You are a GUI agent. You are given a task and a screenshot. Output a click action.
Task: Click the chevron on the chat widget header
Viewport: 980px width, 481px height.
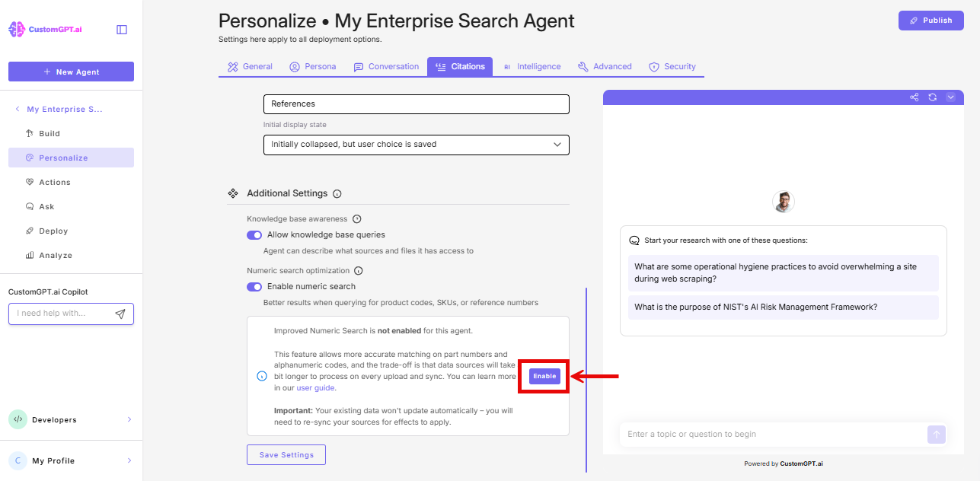pyautogui.click(x=950, y=97)
